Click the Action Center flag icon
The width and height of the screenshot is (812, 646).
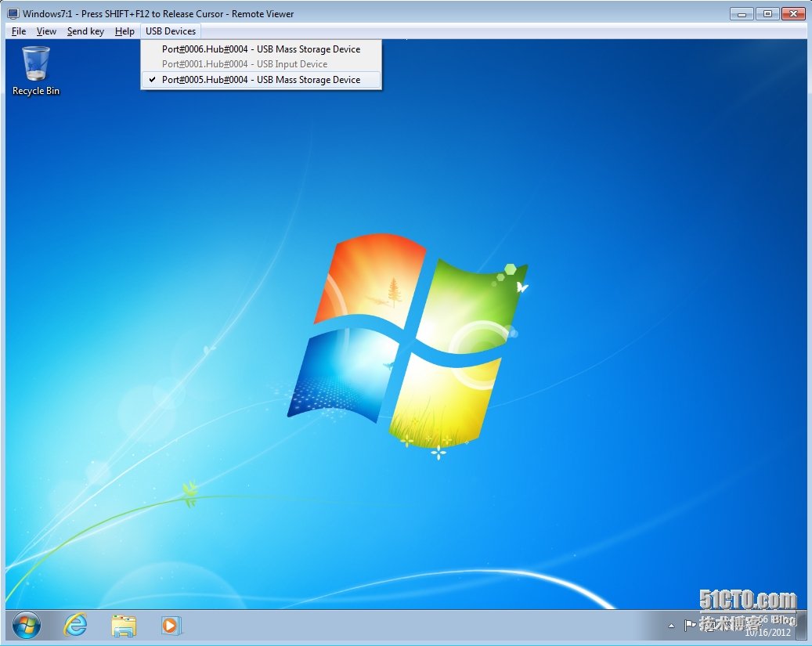click(x=690, y=626)
